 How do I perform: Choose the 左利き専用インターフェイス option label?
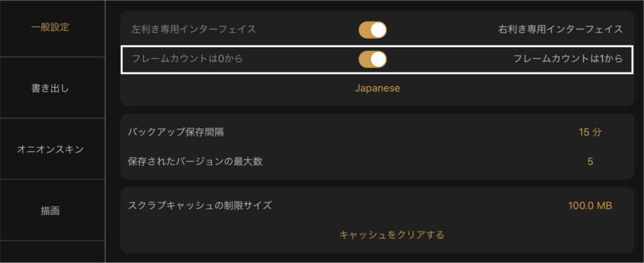194,30
